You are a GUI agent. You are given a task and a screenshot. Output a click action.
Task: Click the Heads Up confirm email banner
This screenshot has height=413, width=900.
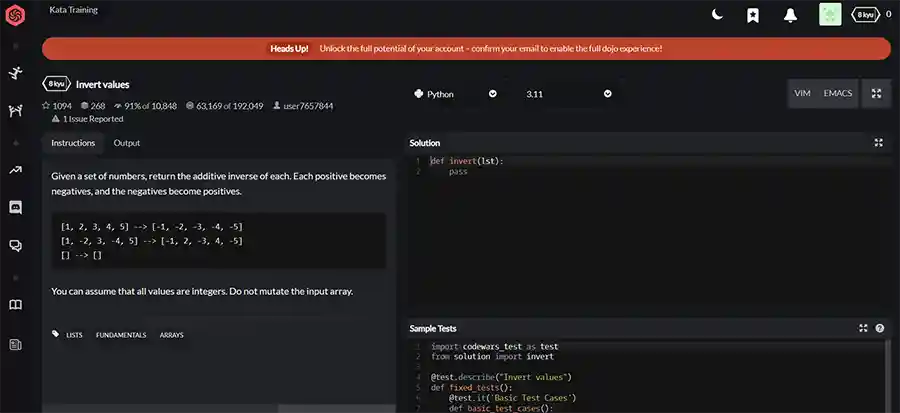pyautogui.click(x=466, y=49)
